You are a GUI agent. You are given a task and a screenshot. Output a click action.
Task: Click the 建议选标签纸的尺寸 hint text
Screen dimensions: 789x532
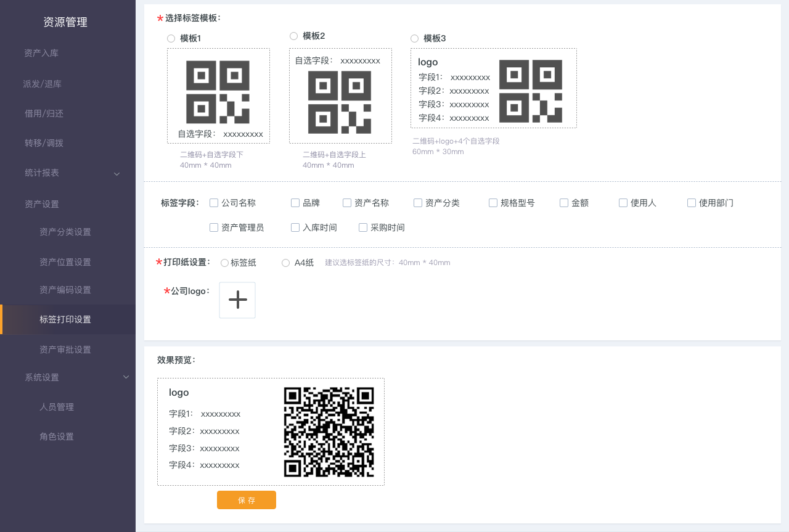pyautogui.click(x=388, y=263)
